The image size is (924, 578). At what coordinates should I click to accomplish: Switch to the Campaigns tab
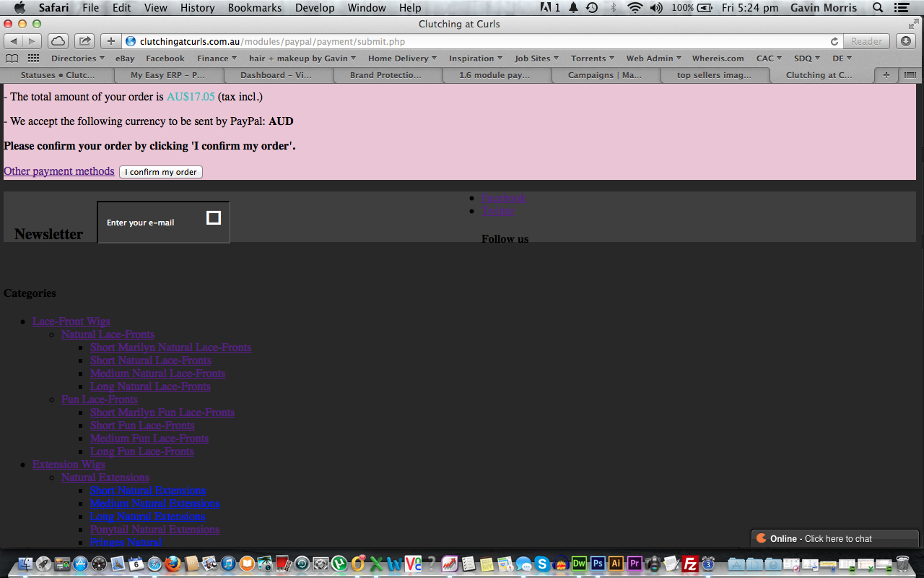(x=605, y=75)
